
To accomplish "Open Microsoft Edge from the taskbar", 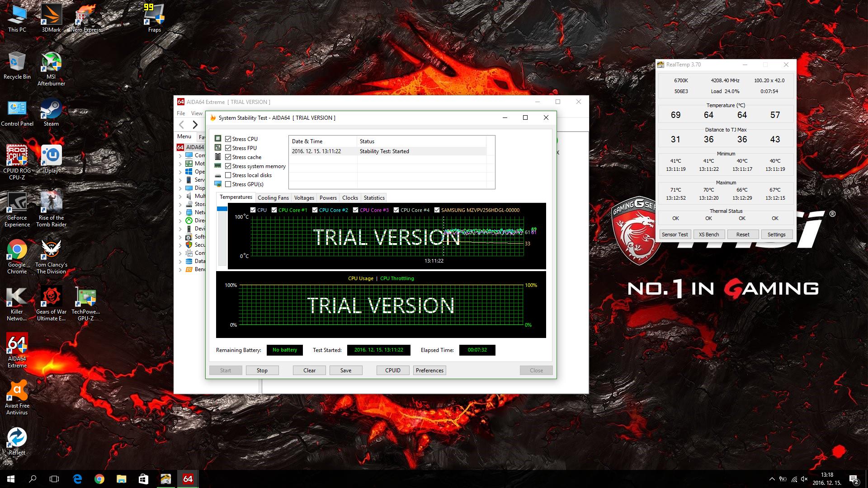I will pyautogui.click(x=77, y=479).
